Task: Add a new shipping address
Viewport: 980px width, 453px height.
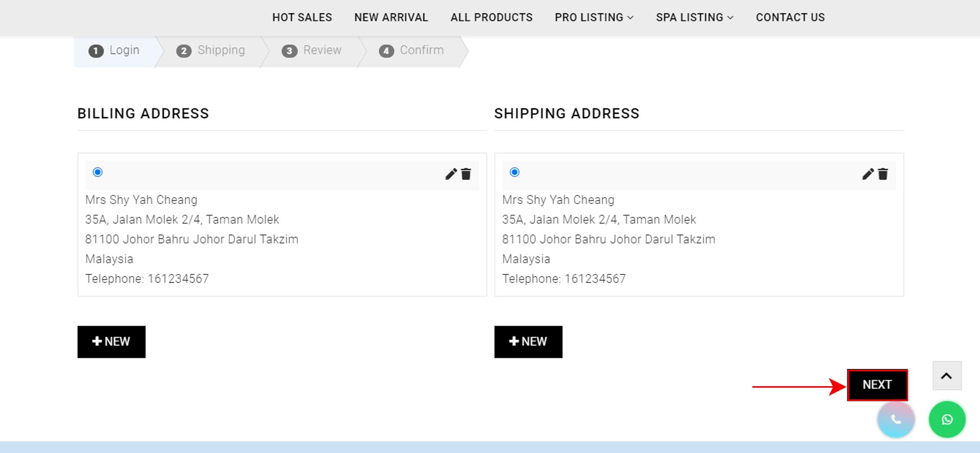Action: click(528, 342)
